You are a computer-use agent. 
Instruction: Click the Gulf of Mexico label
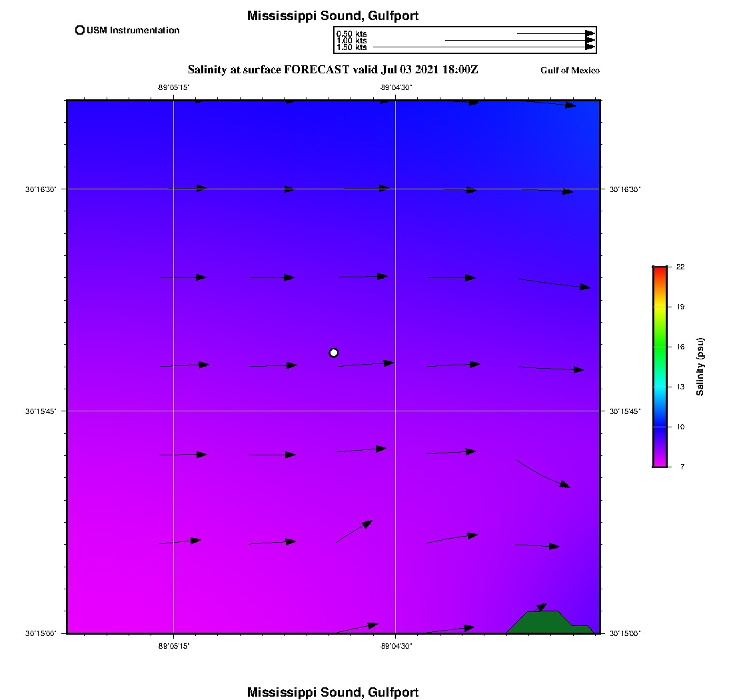point(570,71)
